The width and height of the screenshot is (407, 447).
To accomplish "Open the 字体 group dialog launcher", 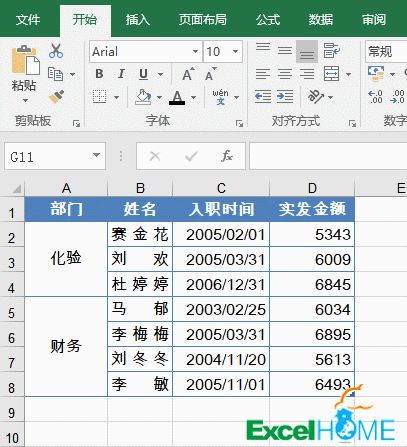I will (x=239, y=124).
